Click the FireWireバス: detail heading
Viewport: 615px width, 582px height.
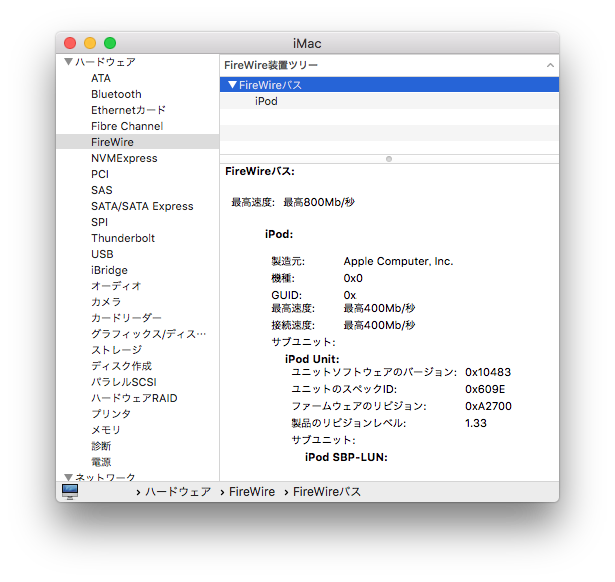[x=260, y=171]
